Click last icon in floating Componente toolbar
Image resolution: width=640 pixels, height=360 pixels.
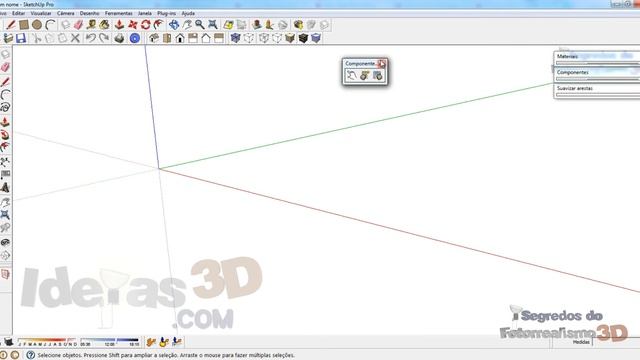click(378, 76)
